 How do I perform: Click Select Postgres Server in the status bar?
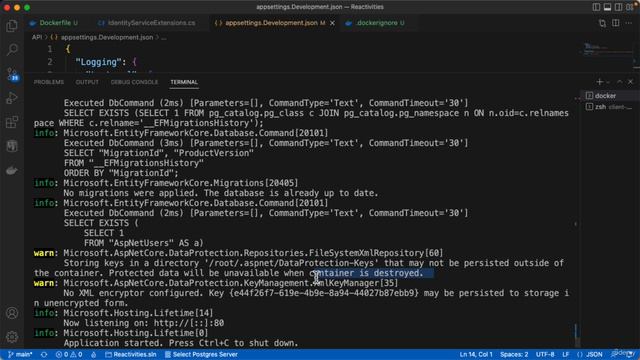[x=201, y=354]
